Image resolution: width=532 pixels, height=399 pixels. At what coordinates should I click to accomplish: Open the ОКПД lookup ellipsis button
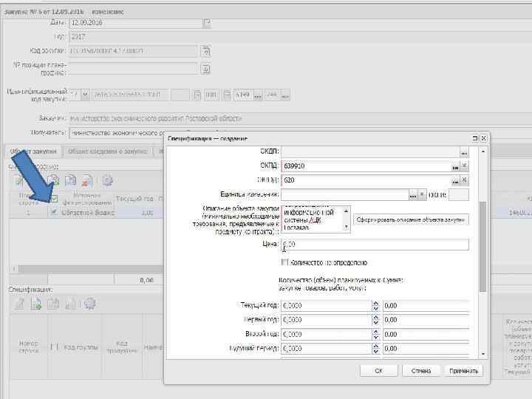pos(455,166)
